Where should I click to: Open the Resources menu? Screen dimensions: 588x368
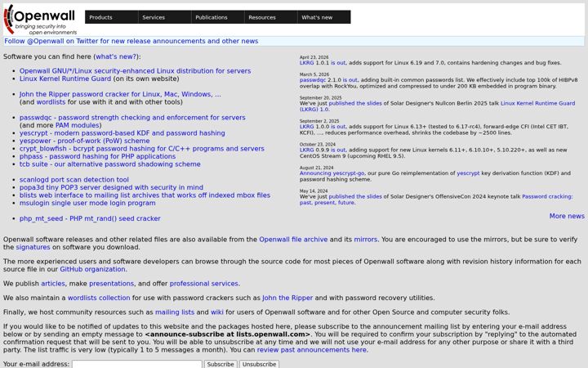click(x=271, y=17)
